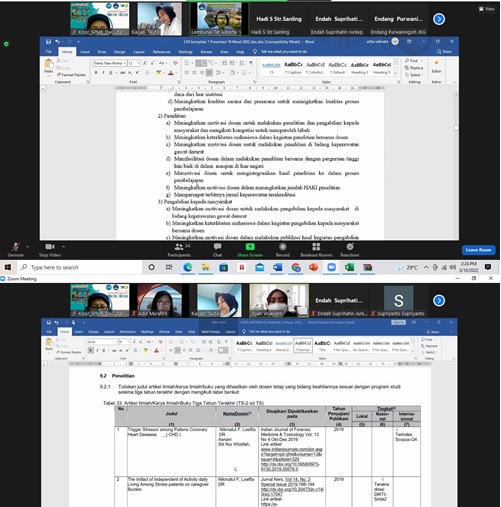Click Stop Video camera icon in Zoom
Viewport: 501px width, 507px height.
(50, 247)
